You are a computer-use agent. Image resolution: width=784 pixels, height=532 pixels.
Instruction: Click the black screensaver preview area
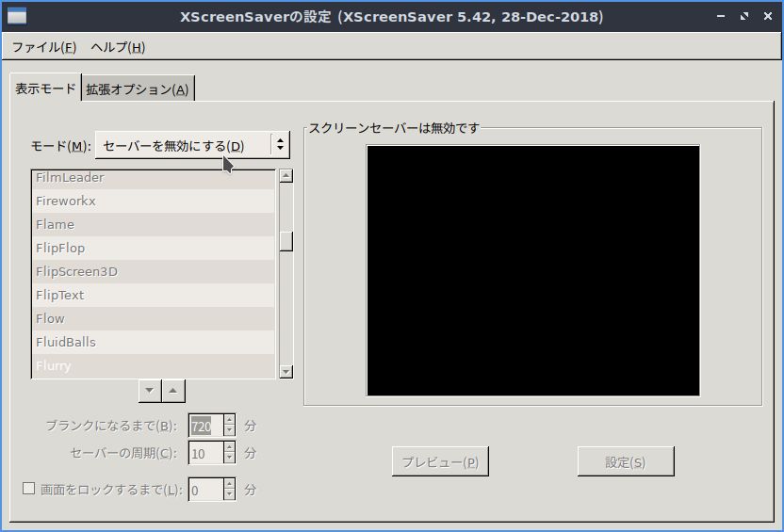click(x=533, y=270)
